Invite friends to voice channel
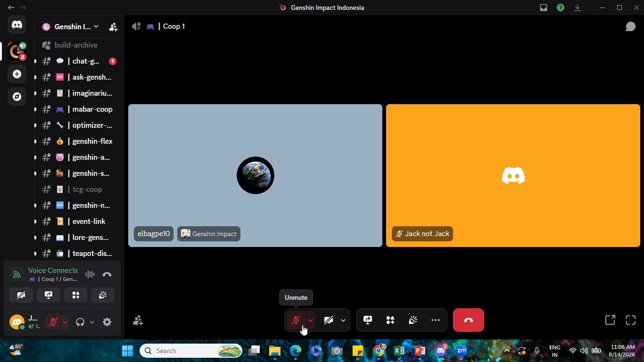This screenshot has height=362, width=644. coord(138,321)
